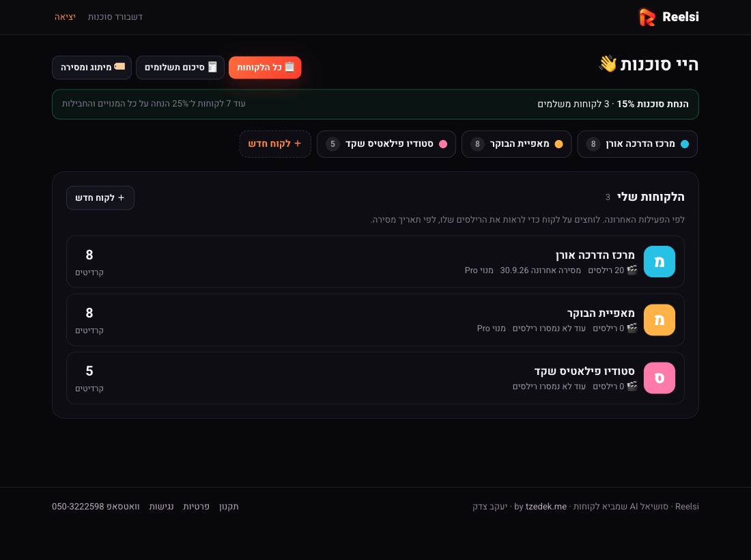Select the מרכז הדרכה אורן client chip
The height and width of the screenshot is (560, 751).
(x=637, y=144)
